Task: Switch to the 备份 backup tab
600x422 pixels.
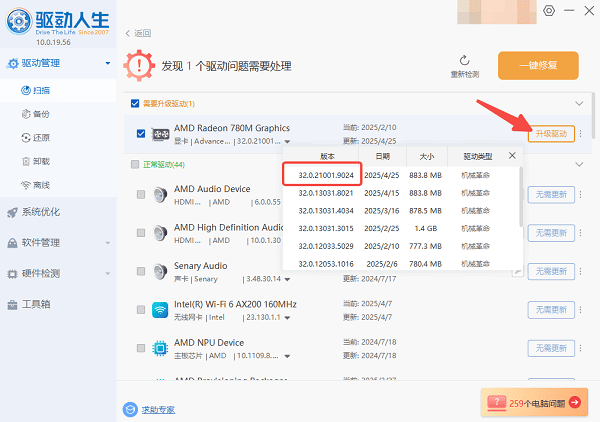Action: point(44,113)
